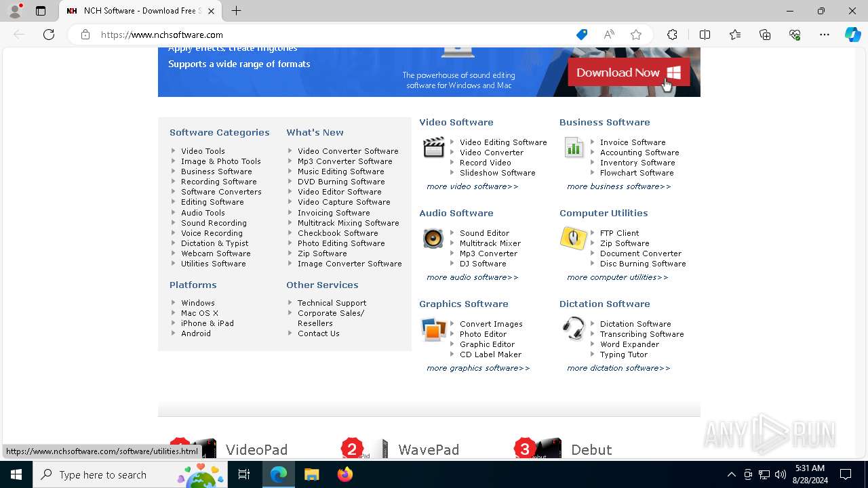Open browser Extensions puzzle icon
868x488 pixels.
click(672, 35)
